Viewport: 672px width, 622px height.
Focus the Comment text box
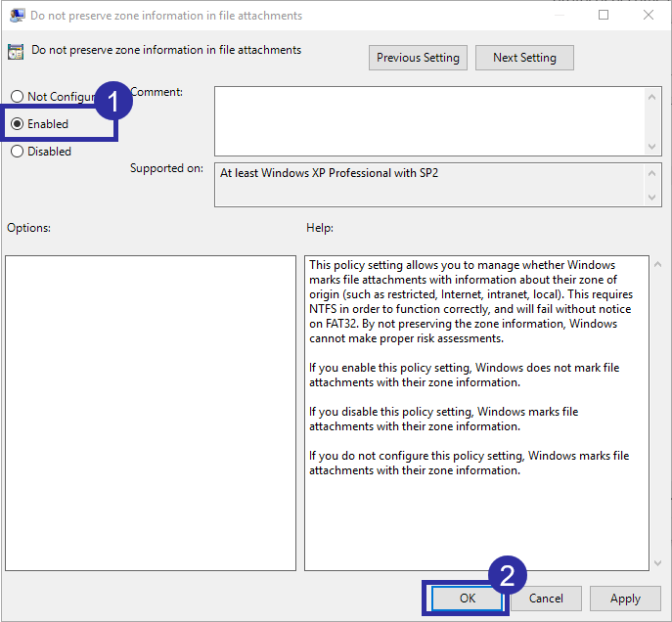pyautogui.click(x=430, y=119)
